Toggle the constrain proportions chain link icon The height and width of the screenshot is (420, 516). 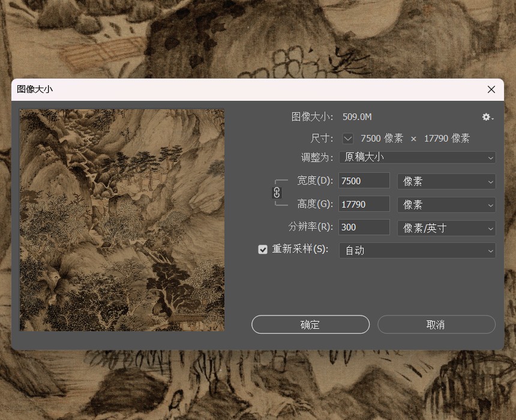pyautogui.click(x=277, y=193)
